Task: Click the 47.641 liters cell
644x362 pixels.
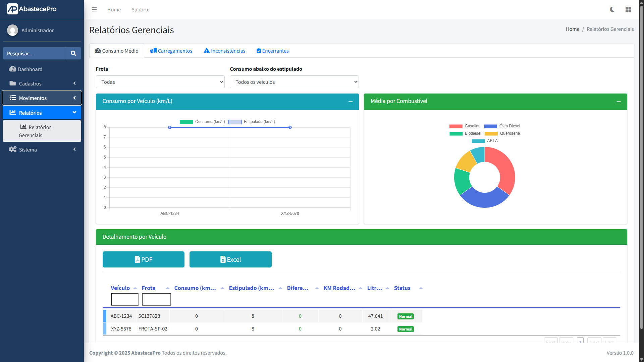Action: [375, 316]
